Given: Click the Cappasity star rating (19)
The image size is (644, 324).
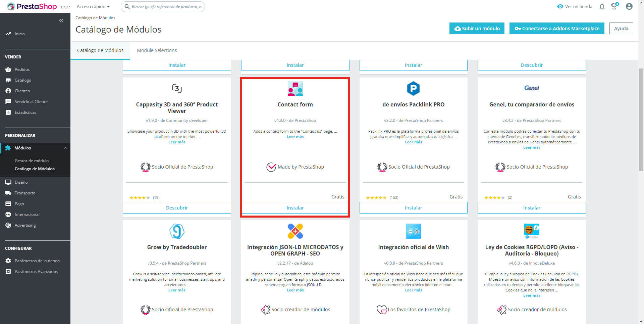Looking at the screenshot, I should click(140, 198).
